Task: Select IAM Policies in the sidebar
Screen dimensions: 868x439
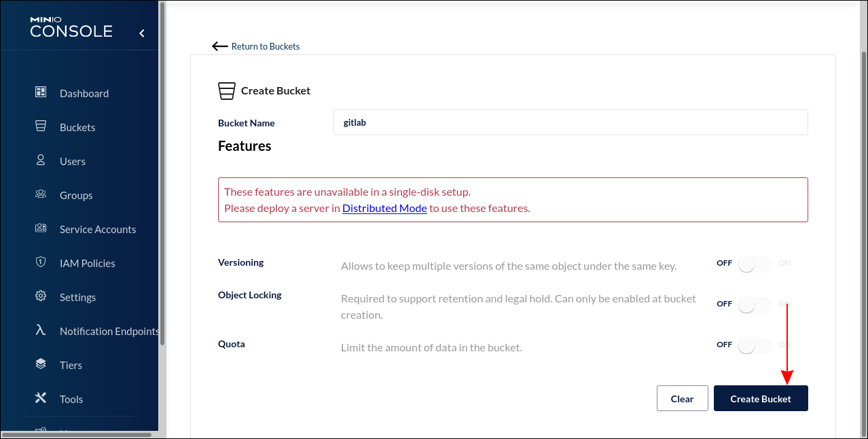Action: [87, 263]
